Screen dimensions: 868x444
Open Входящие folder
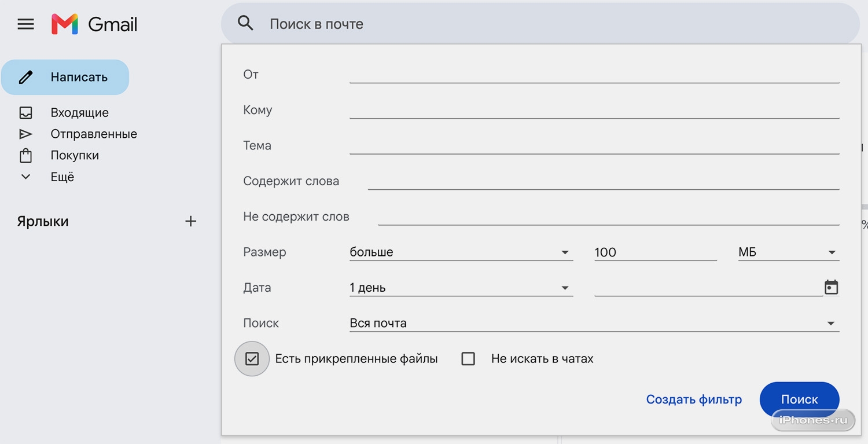coord(79,113)
